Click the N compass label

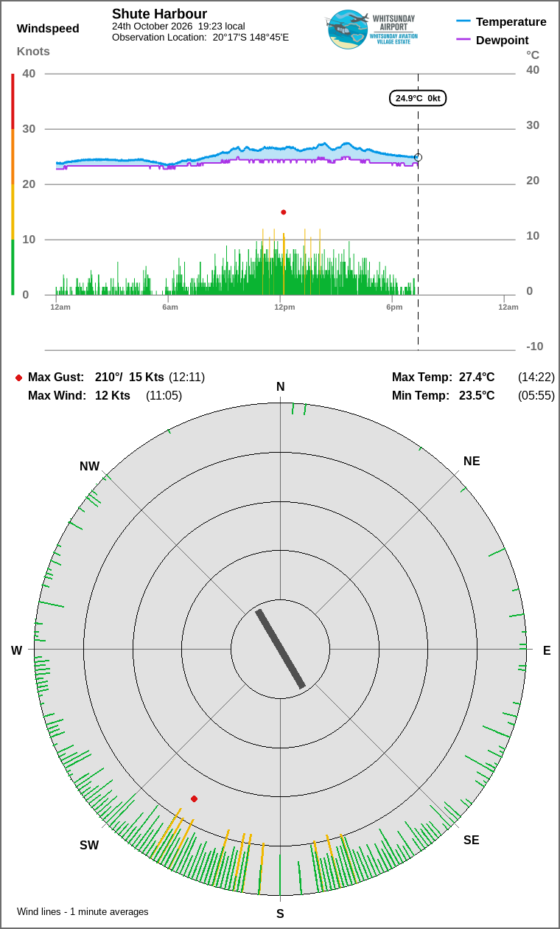pos(280,387)
